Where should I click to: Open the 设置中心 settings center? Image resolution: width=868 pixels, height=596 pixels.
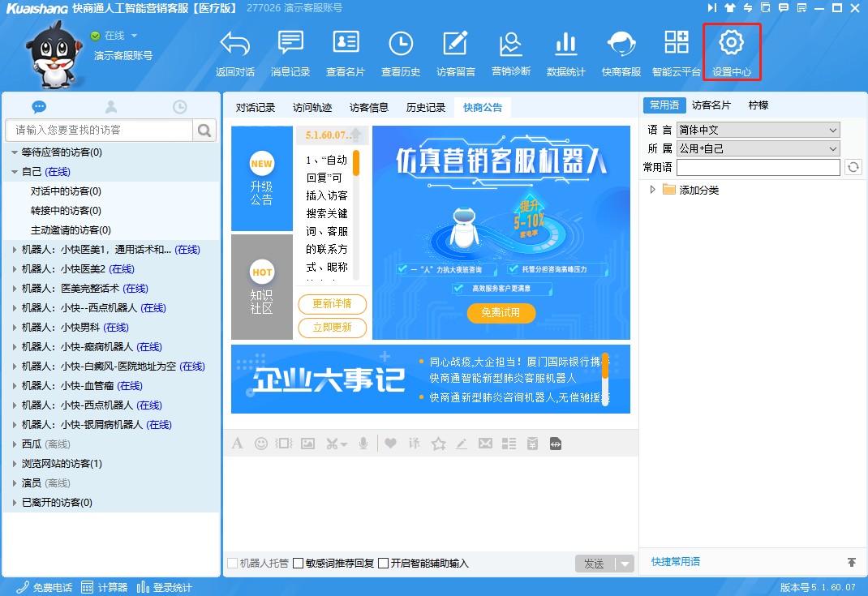pyautogui.click(x=731, y=50)
